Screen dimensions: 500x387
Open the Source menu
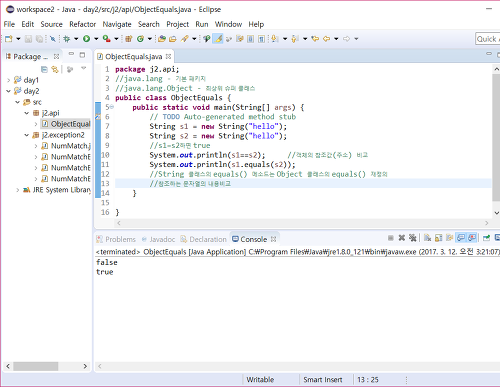coord(52,24)
